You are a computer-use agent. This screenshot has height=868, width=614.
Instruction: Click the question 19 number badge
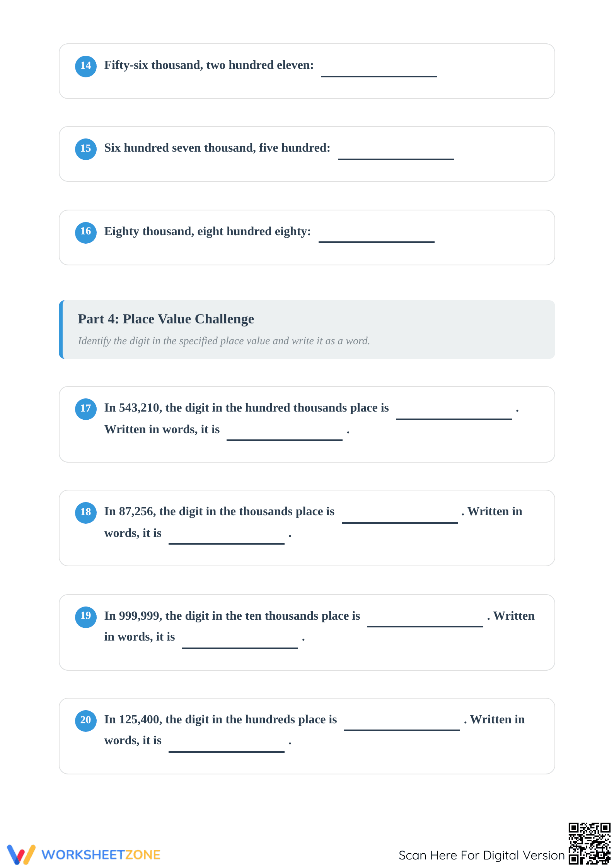pyautogui.click(x=85, y=617)
